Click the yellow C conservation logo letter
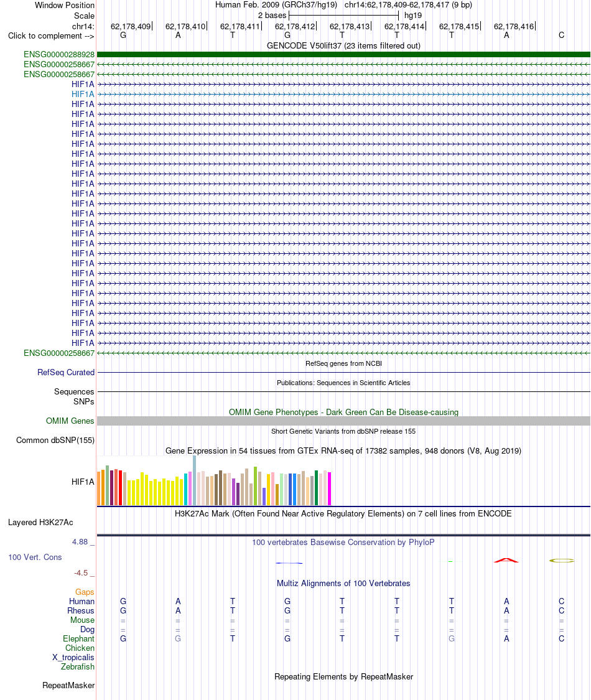This screenshot has height=700, width=591. (x=562, y=561)
